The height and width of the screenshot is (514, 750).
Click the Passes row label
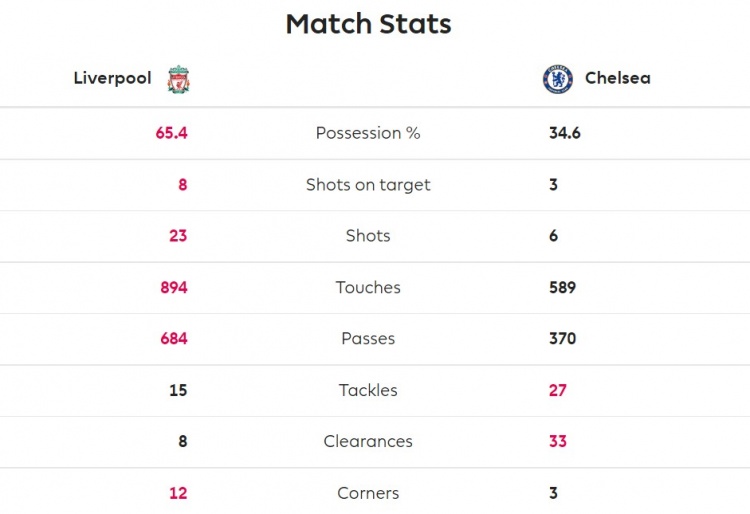tap(368, 339)
